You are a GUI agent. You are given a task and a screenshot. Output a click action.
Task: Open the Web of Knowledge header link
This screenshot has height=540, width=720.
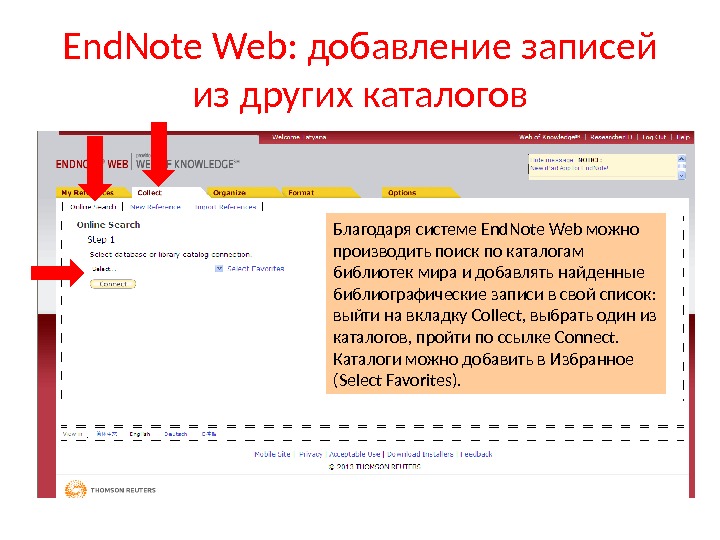(x=550, y=137)
